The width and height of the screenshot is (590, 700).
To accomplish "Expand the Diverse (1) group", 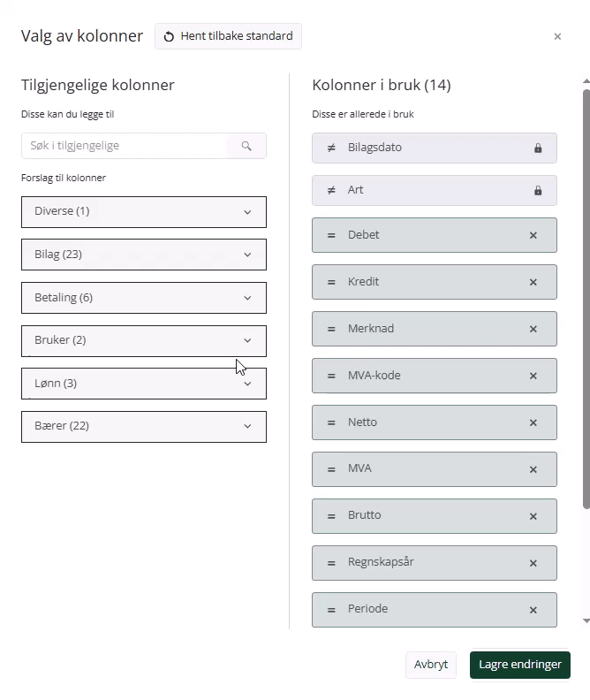I will click(144, 211).
